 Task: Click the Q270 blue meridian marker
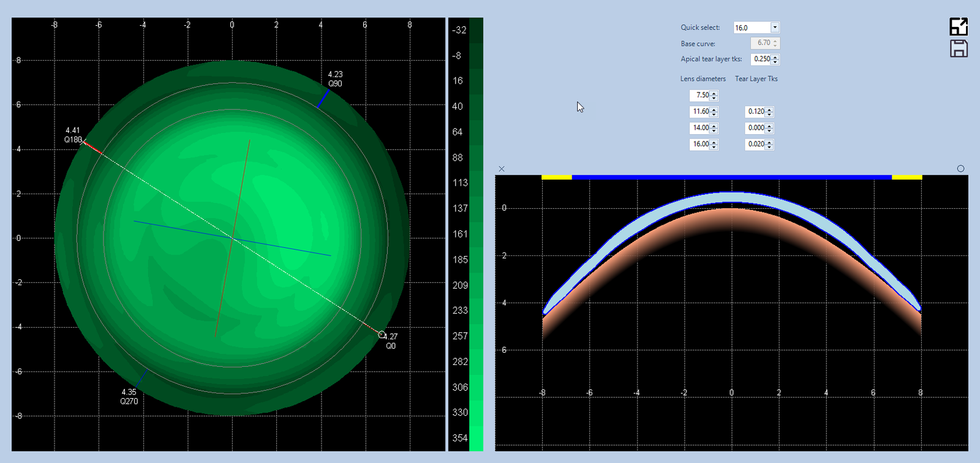coord(141,377)
